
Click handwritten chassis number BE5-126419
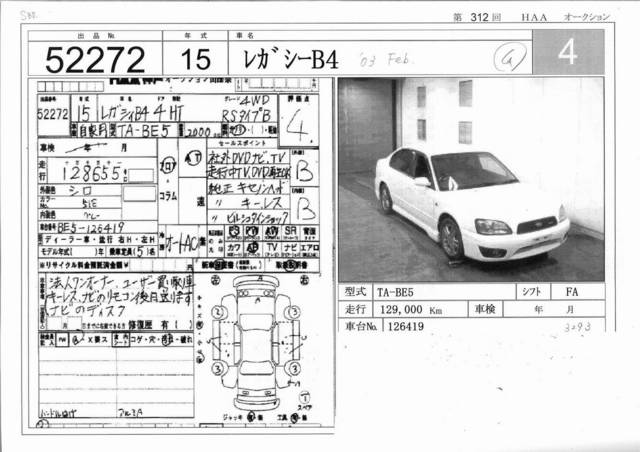point(91,227)
